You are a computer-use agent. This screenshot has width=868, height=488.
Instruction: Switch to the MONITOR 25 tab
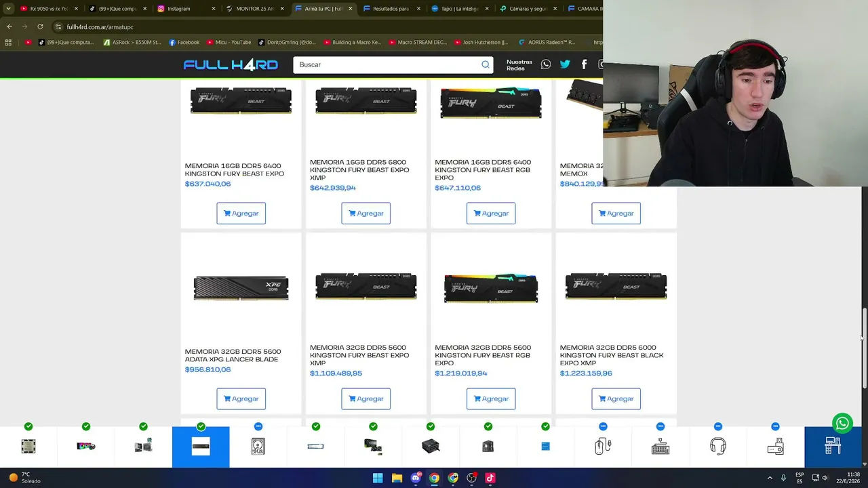coord(254,9)
